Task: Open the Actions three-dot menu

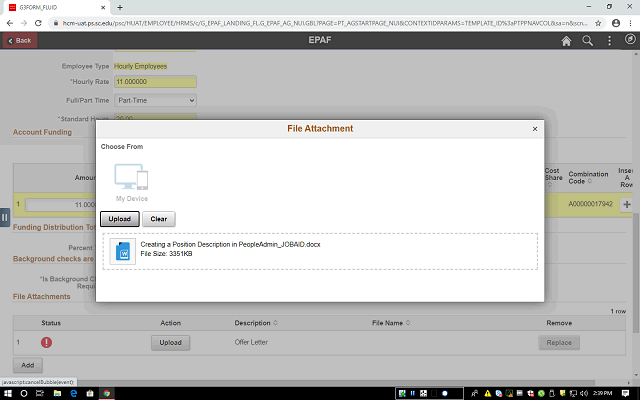Action: pyautogui.click(x=609, y=40)
